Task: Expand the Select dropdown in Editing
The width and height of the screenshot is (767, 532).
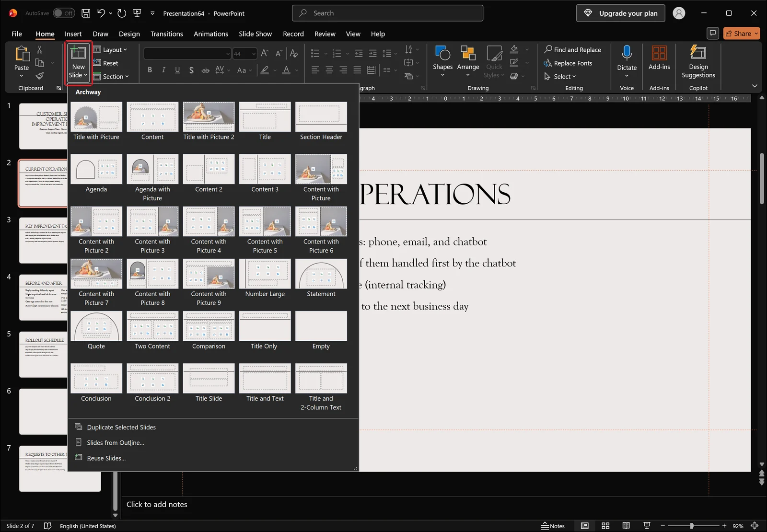Action: coord(560,77)
